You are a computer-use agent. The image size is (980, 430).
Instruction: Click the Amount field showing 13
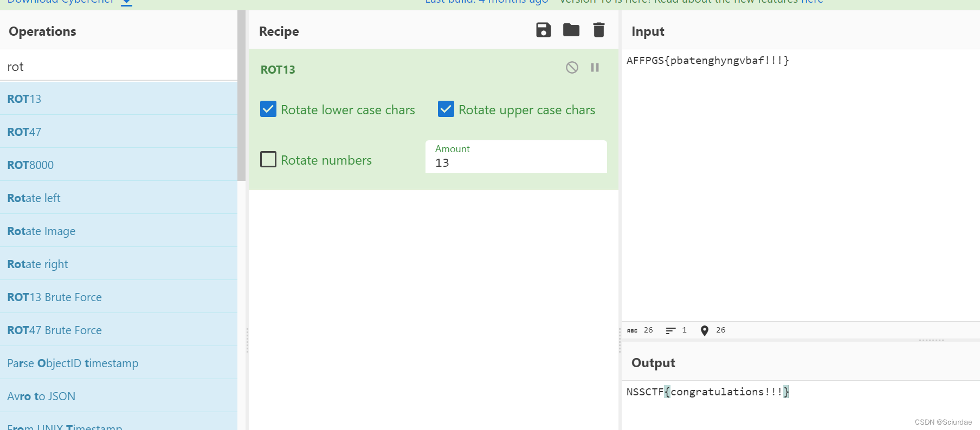516,157
